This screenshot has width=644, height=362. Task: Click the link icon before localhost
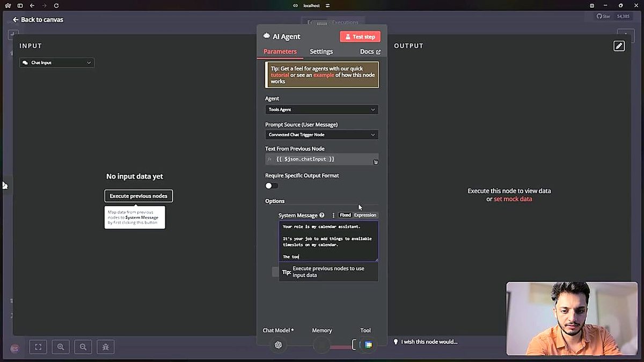(x=295, y=5)
